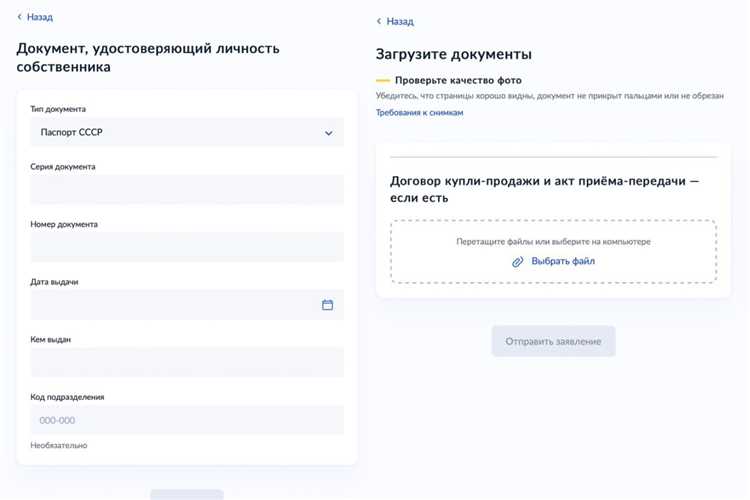The height and width of the screenshot is (500, 750).
Task: Click the Проверьте качество фото text
Action: pyautogui.click(x=458, y=80)
